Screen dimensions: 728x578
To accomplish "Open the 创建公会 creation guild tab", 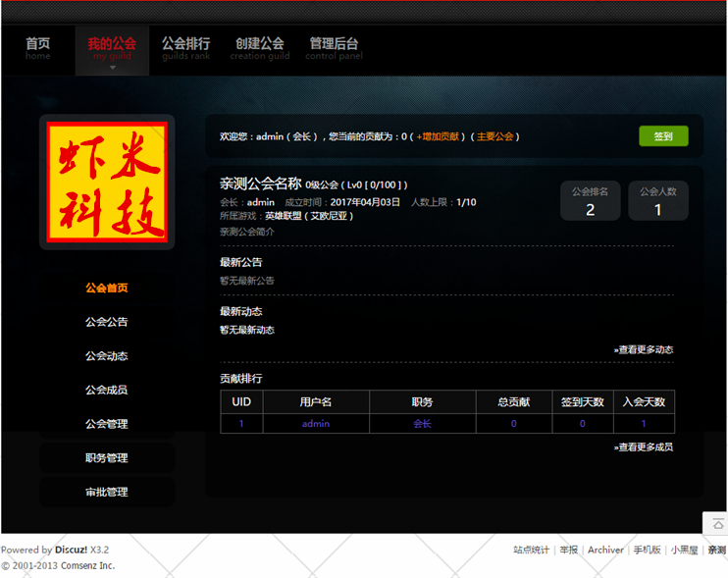I will 260,49.
